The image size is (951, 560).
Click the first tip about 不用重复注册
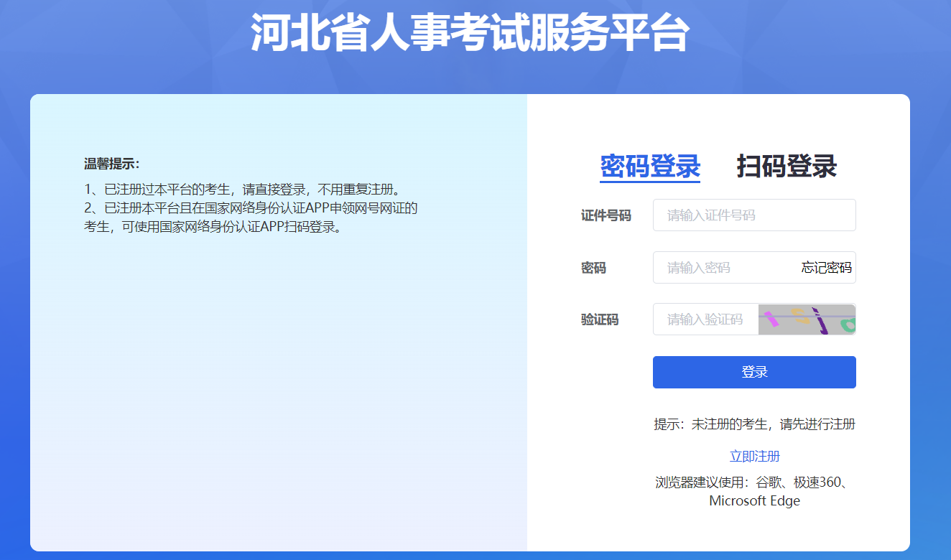(241, 190)
